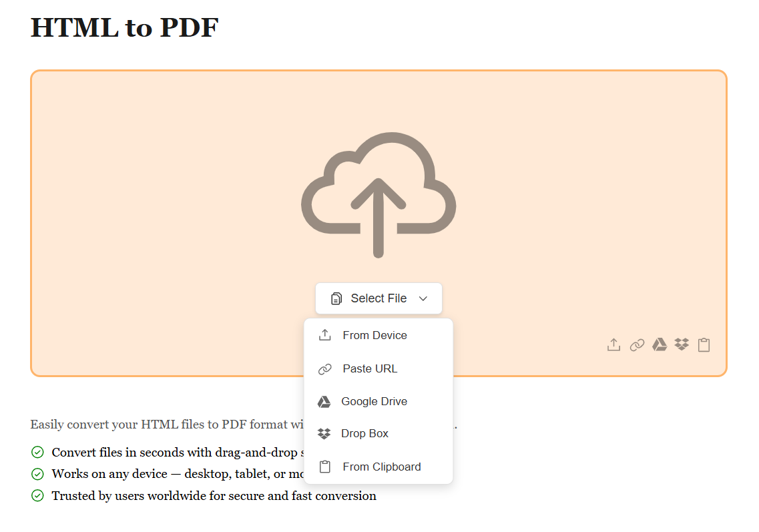The image size is (759, 532).
Task: Click the Google Drive icon in bottom-right icon row
Action: [x=660, y=344]
